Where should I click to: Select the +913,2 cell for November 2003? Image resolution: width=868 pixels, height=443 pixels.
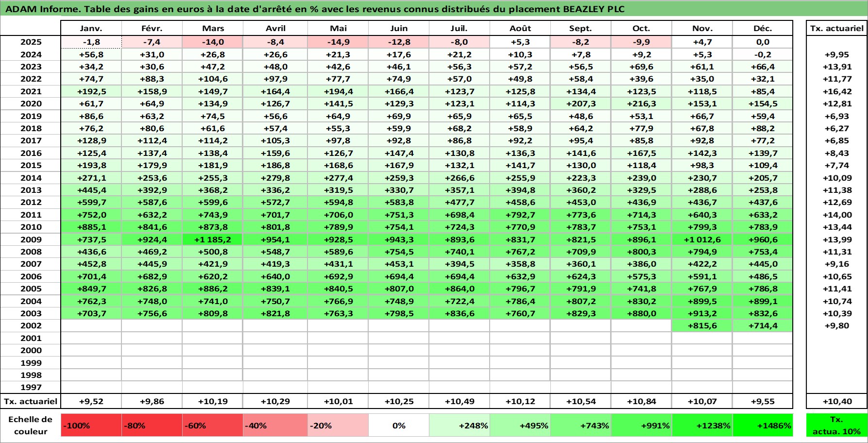coord(702,314)
